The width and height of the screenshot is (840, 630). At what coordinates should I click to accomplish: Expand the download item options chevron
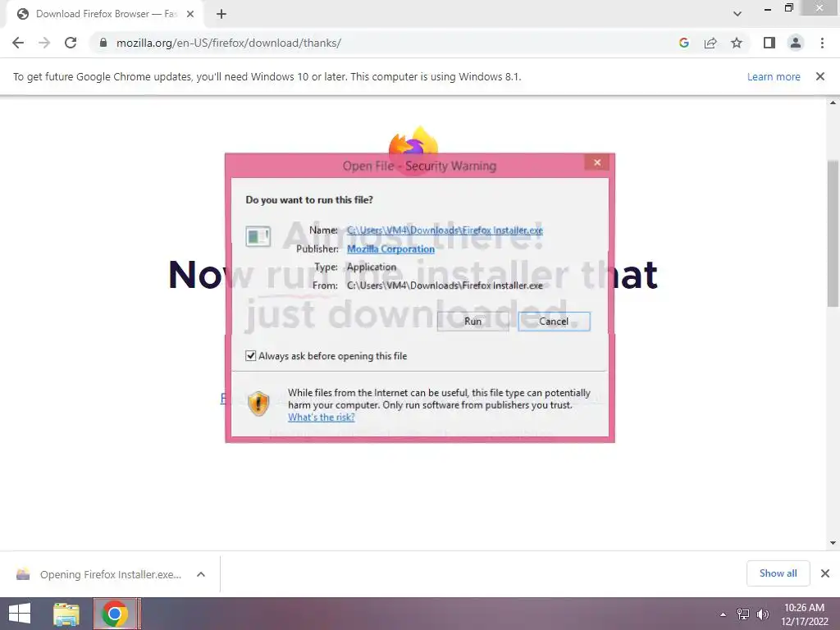201,574
